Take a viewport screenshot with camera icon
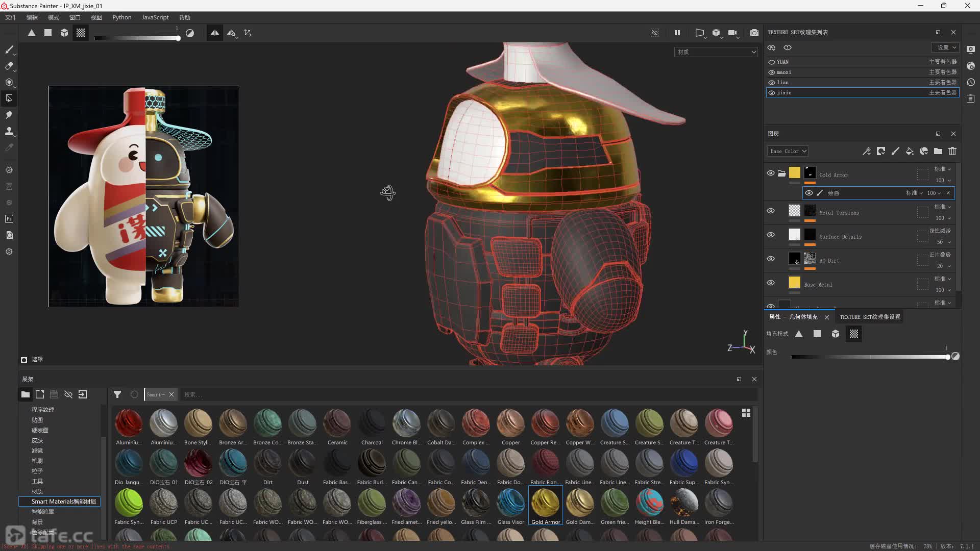The width and height of the screenshot is (980, 551). point(754,33)
